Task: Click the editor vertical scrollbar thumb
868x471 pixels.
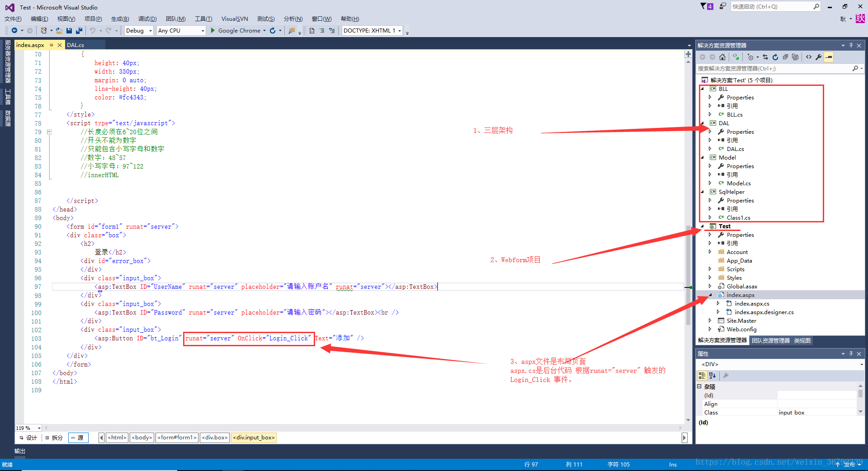Action: (x=688, y=275)
